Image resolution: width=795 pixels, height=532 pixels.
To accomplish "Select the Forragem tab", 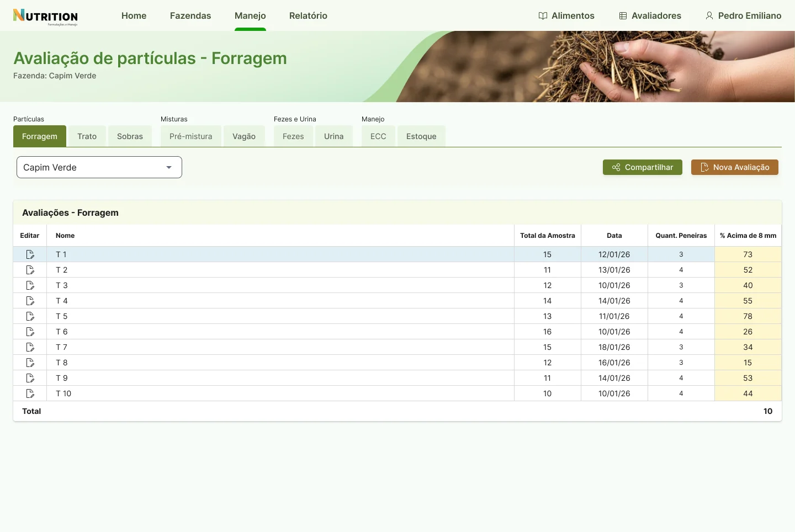I will click(40, 136).
